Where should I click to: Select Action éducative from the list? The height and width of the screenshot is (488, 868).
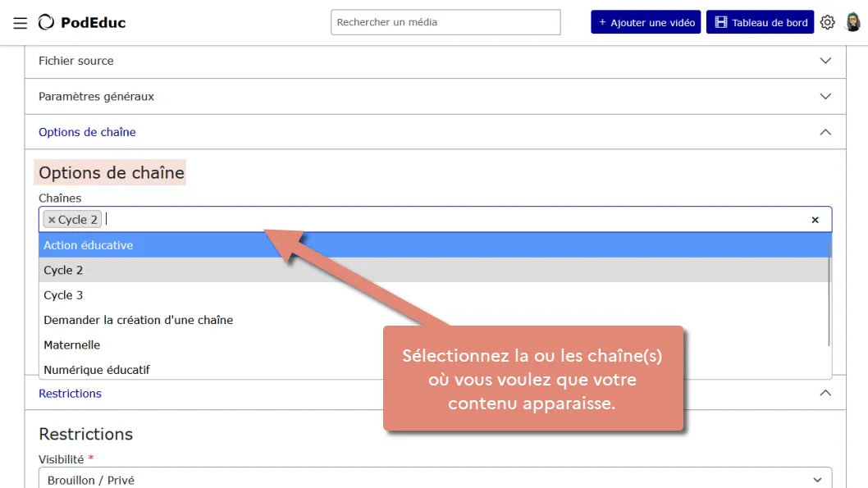pos(435,245)
